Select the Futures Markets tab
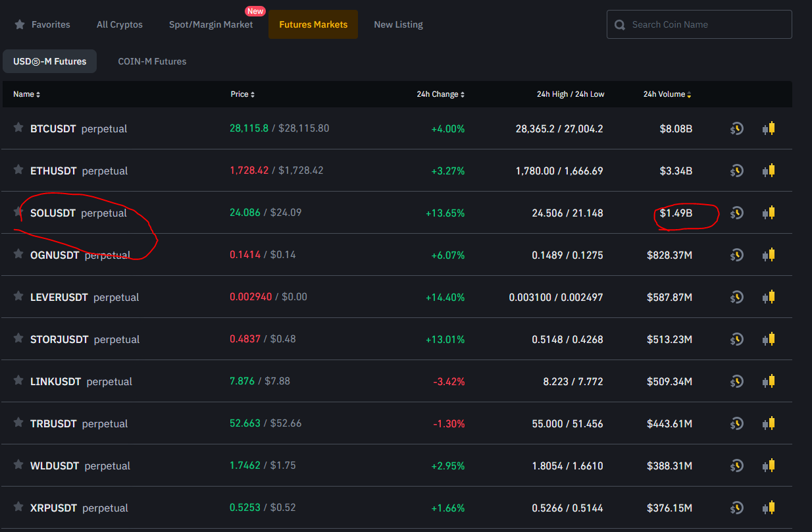Image resolution: width=812 pixels, height=532 pixels. [313, 24]
